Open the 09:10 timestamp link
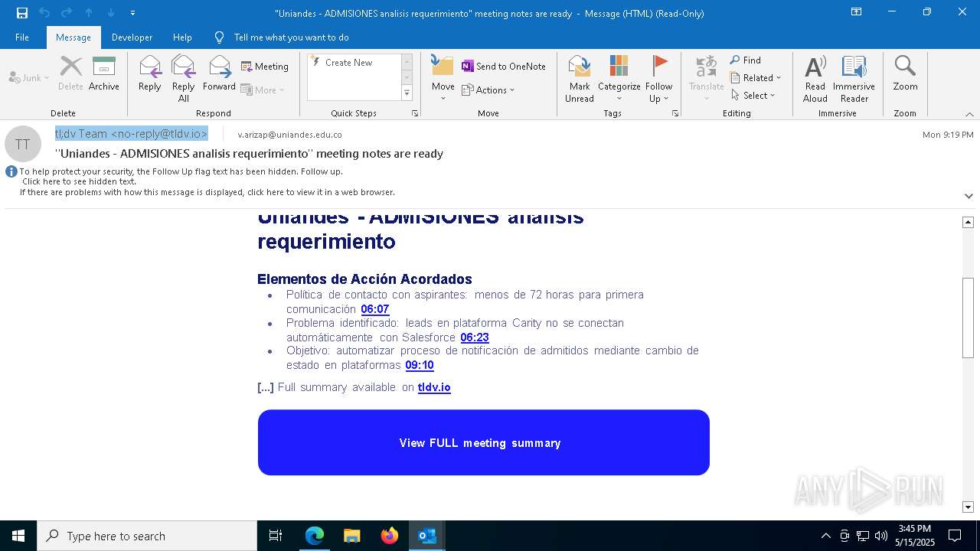 pos(420,365)
